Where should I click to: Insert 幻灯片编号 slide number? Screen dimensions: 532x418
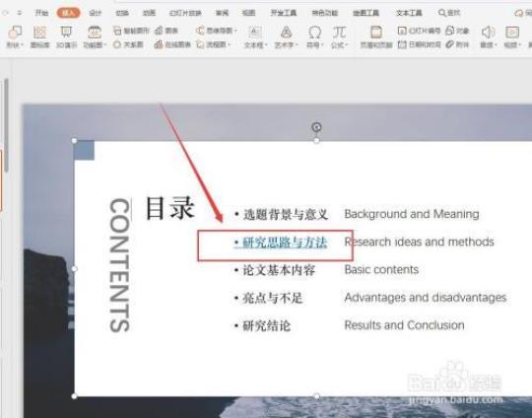419,31
